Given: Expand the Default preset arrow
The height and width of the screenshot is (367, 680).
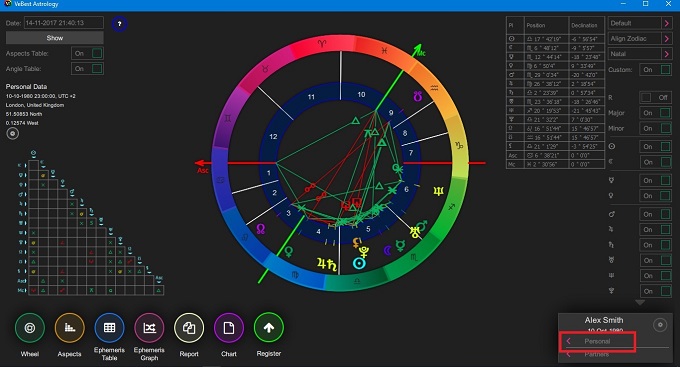Looking at the screenshot, I should click(667, 23).
